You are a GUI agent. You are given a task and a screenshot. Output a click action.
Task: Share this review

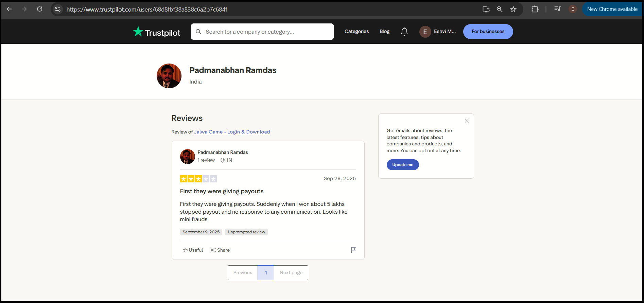click(220, 250)
